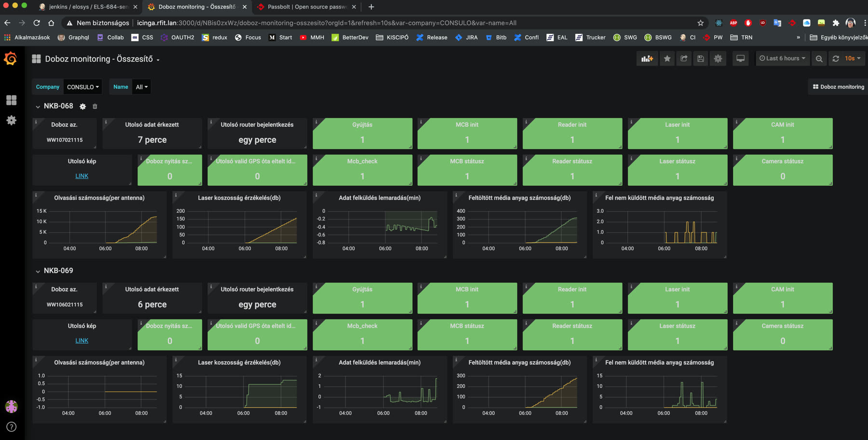Screen dimensions: 868x440
Task: Select the Doboz monitoring browser tab
Action: [198, 7]
